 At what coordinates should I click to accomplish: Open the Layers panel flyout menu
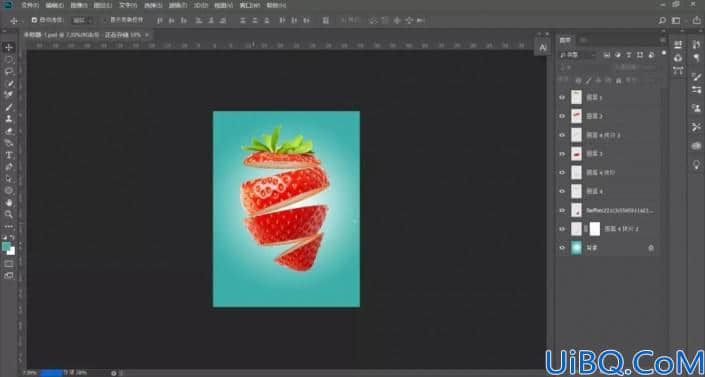(x=663, y=40)
